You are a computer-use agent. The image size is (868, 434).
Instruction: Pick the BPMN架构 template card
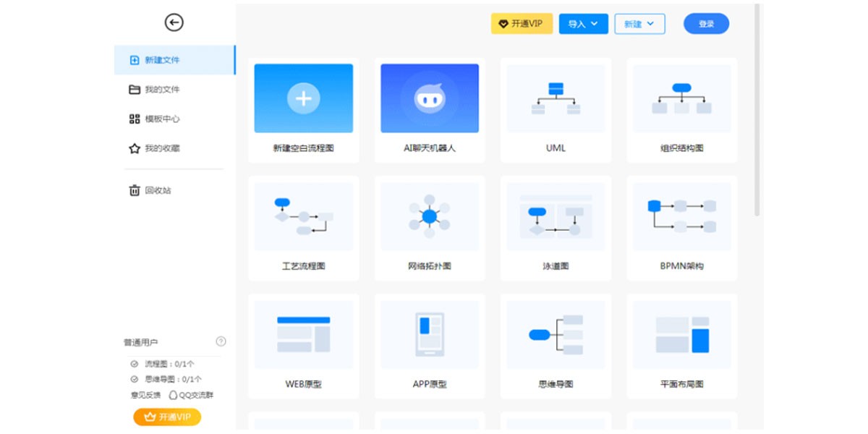point(682,228)
